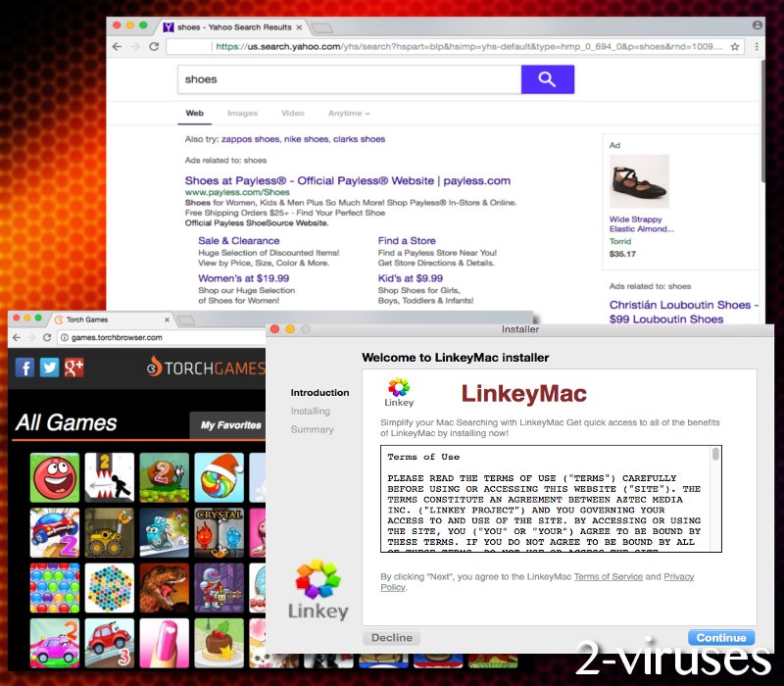Open the Google+ icon on Torch Games page

click(x=73, y=367)
